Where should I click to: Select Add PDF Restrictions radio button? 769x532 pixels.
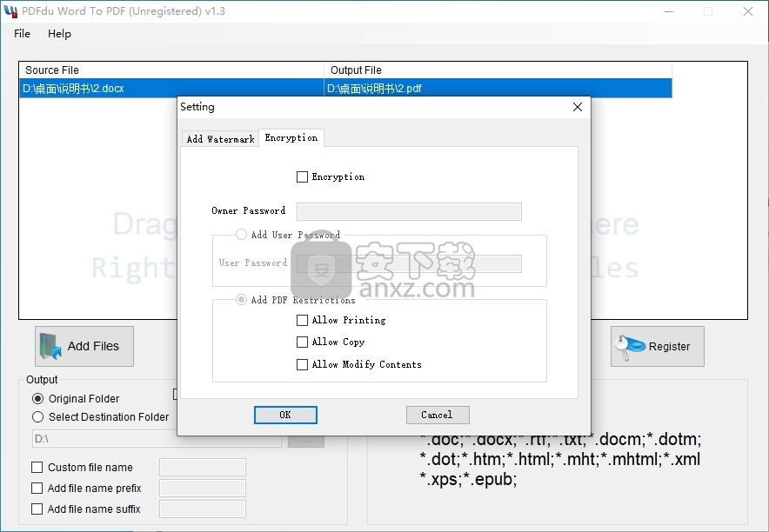coord(241,299)
